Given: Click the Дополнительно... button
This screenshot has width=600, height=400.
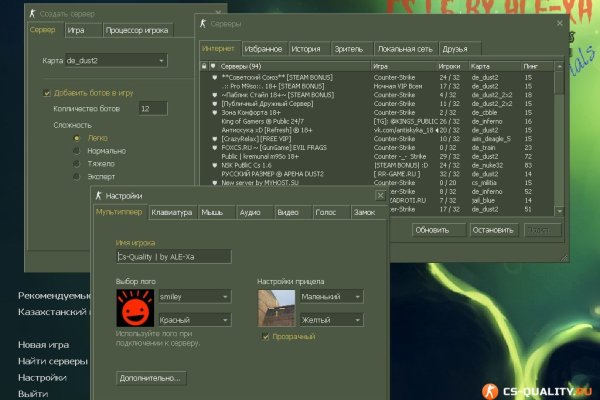Looking at the screenshot, I should [151, 377].
